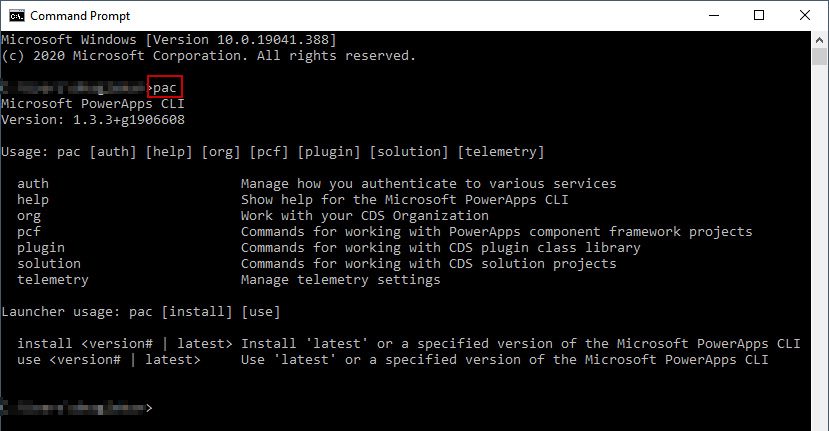Screen dimensions: 829x431
Task: Click the Command Prompt title bar text
Action: click(x=80, y=16)
